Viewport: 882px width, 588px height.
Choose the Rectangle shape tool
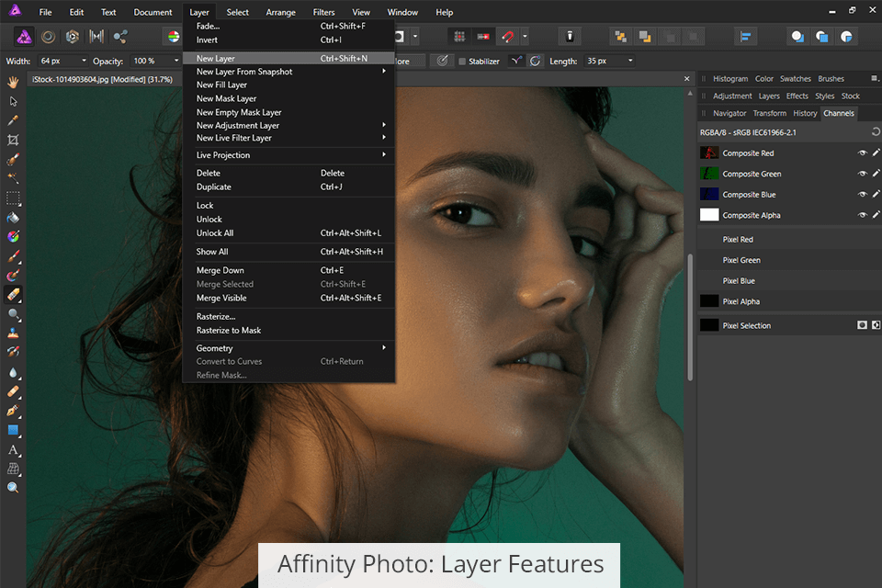coord(13,430)
